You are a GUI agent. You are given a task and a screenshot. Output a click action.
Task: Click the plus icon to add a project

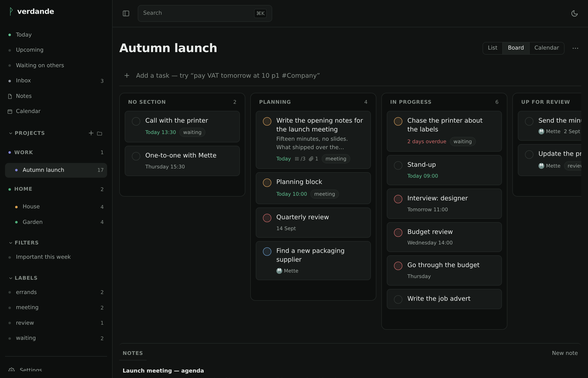[91, 133]
